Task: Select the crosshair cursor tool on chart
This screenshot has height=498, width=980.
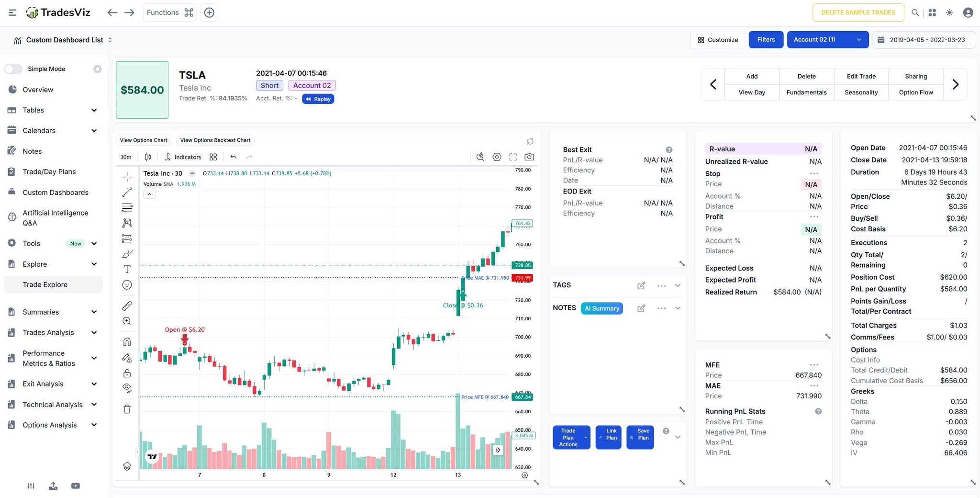Action: [x=127, y=177]
